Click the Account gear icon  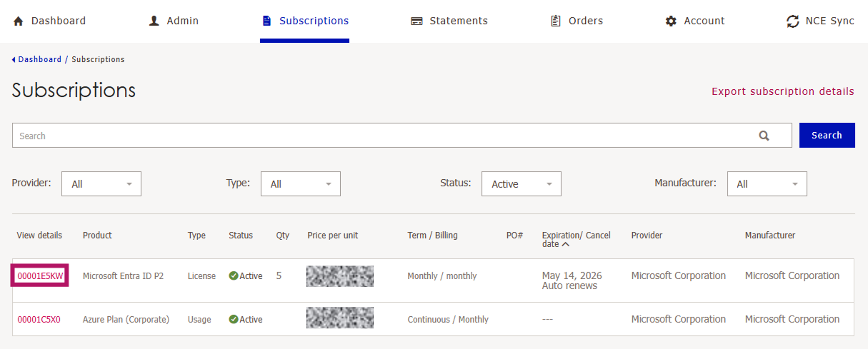tap(671, 21)
